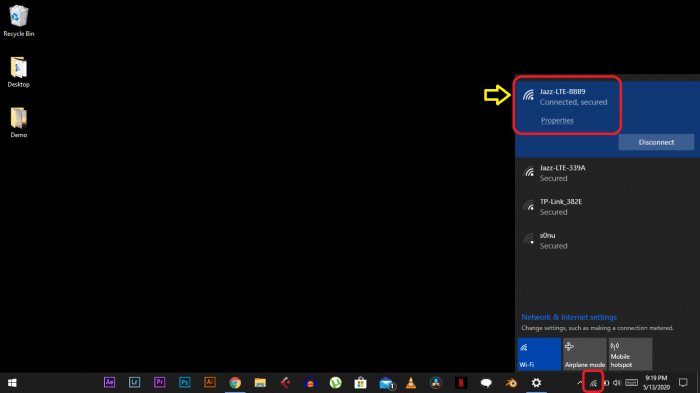Toggle the Wi-Fi quick action tile
Viewport: 700px width, 393px height.
click(x=539, y=354)
